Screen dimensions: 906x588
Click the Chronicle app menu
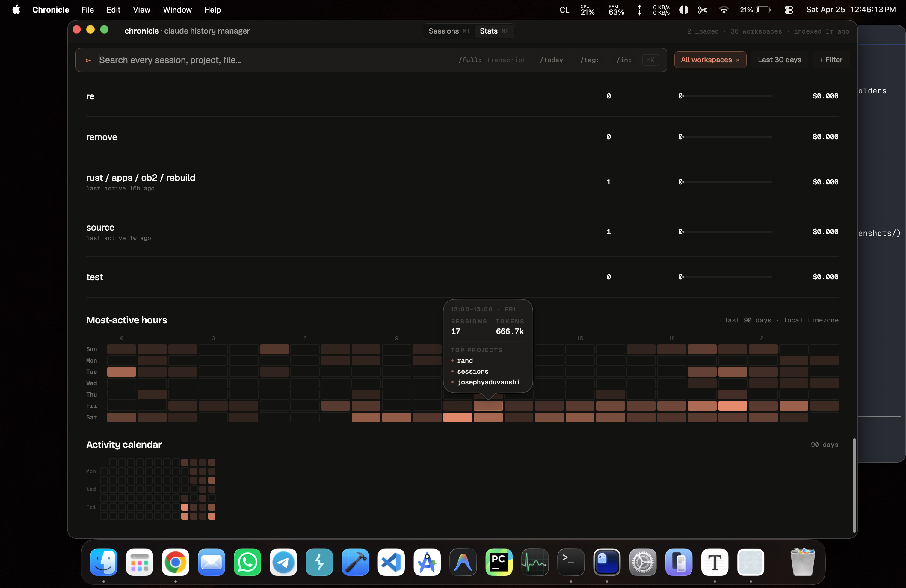[x=51, y=10]
